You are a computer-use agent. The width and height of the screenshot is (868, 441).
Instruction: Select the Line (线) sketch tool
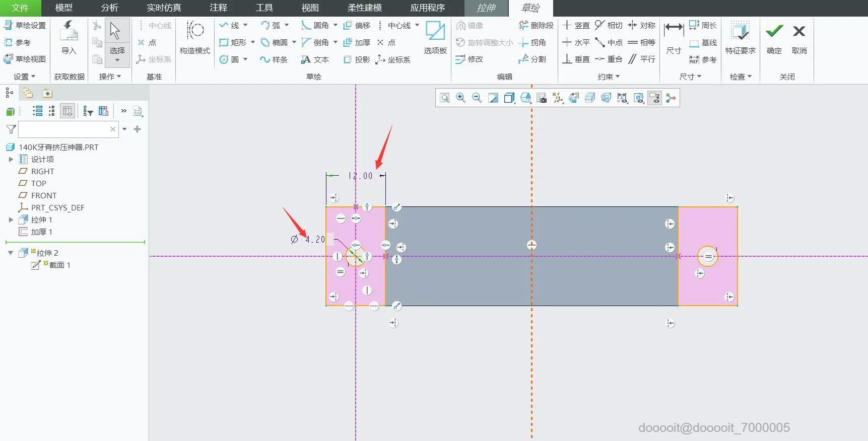click(x=230, y=25)
